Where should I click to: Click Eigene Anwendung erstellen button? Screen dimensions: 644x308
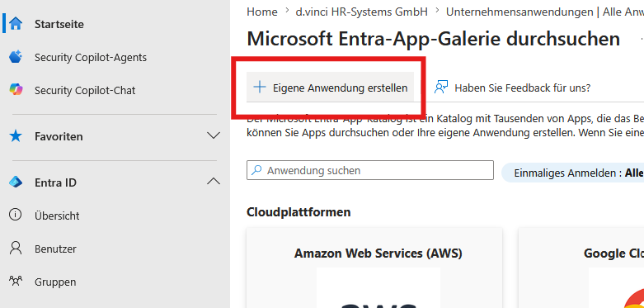330,88
